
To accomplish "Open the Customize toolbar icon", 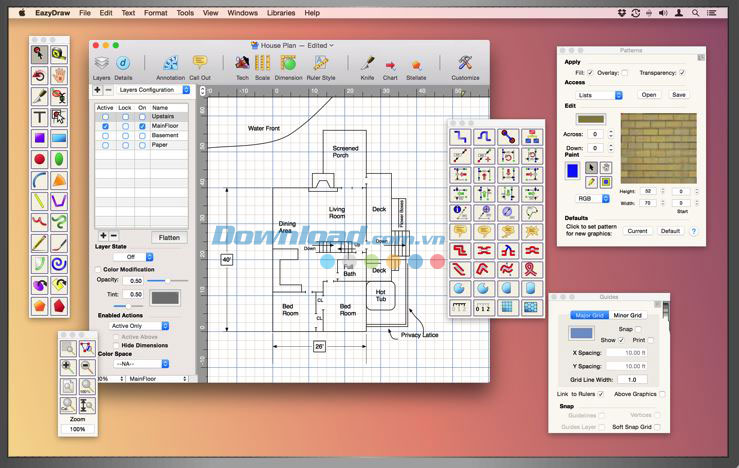I will (465, 64).
